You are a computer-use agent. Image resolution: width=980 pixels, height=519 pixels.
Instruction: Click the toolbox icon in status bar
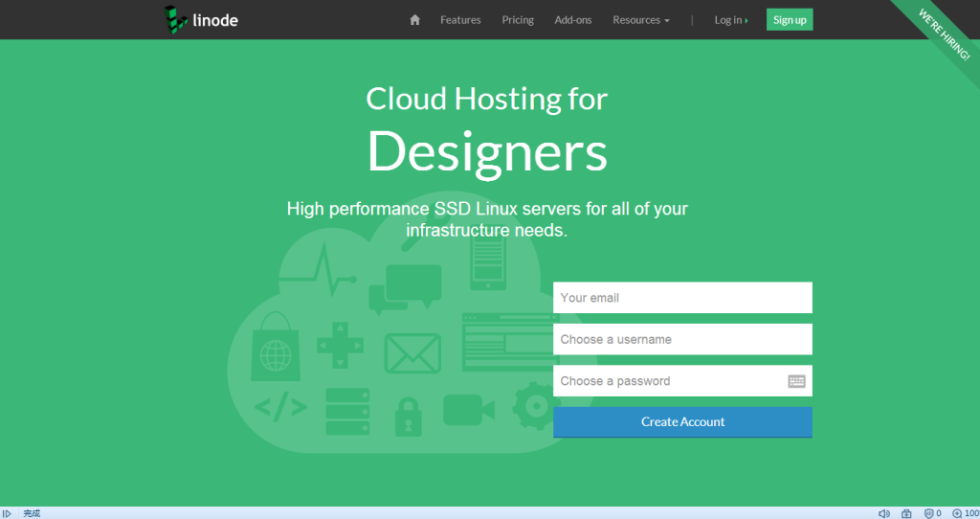tap(906, 513)
